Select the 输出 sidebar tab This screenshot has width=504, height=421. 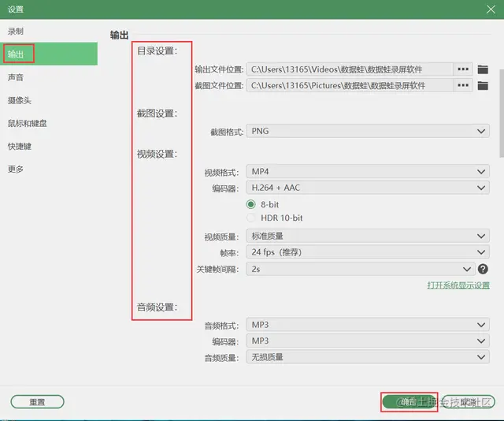pyautogui.click(x=49, y=54)
